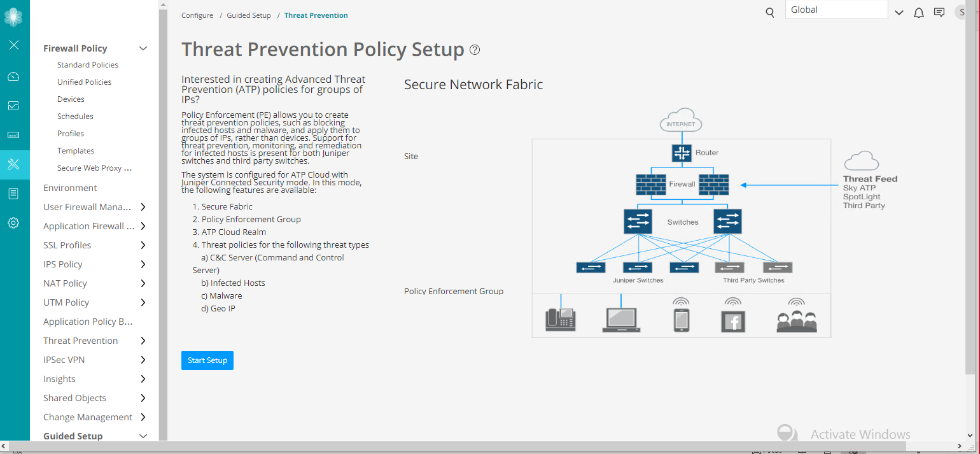This screenshot has height=454, width=980.
Task: Select the Monitor icon in the left rail
Action: 14,105
